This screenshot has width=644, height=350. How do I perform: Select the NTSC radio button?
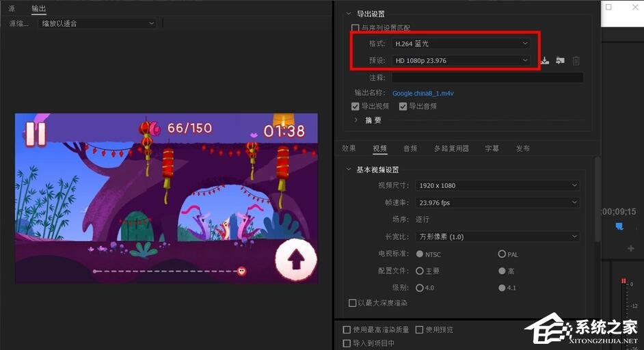tap(419, 254)
